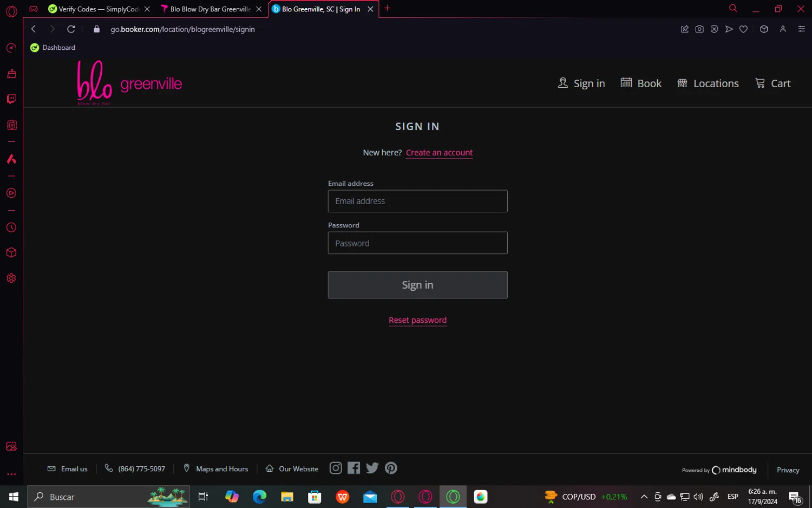Open the extensions cube in toolbar
The image size is (812, 508).
pyautogui.click(x=764, y=29)
